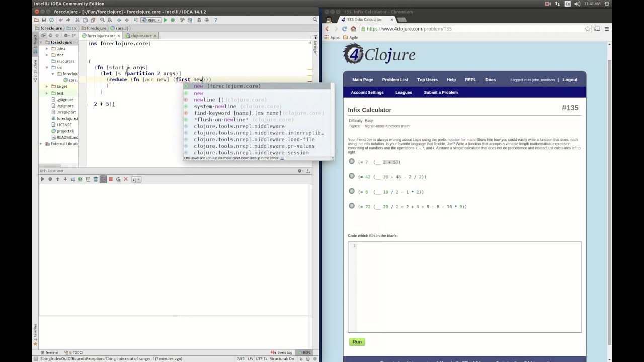Click the REPL clear trash icon
The width and height of the screenshot is (644, 362).
[x=95, y=179]
